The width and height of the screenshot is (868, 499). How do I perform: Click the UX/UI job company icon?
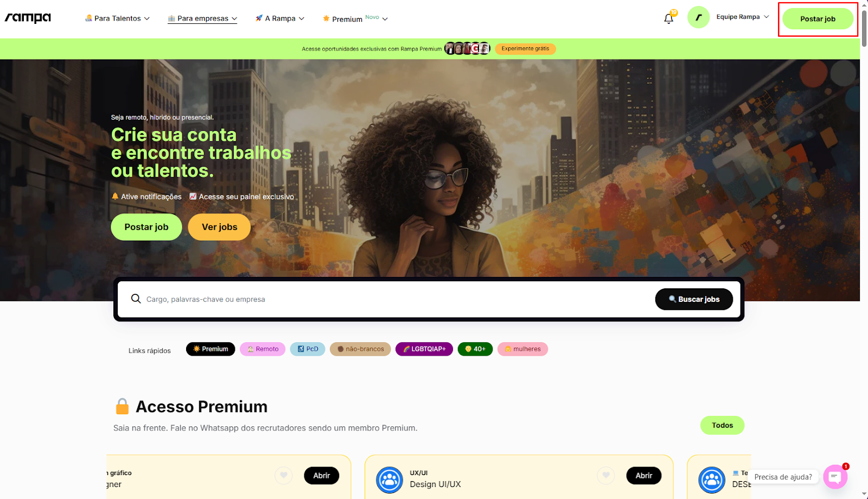[x=390, y=479]
